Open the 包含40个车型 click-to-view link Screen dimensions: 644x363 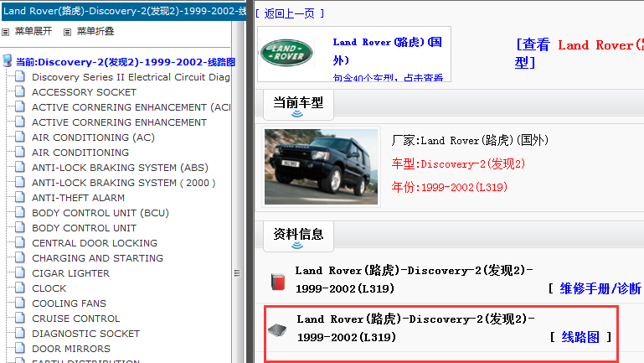(388, 77)
